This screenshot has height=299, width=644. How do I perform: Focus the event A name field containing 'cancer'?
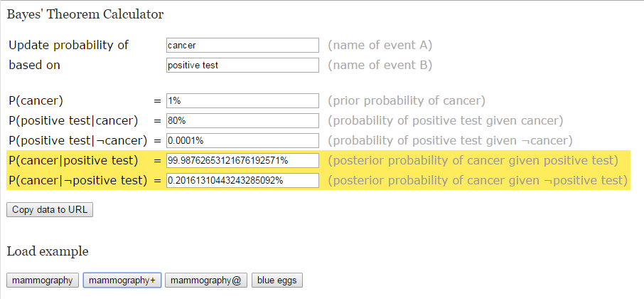click(242, 46)
